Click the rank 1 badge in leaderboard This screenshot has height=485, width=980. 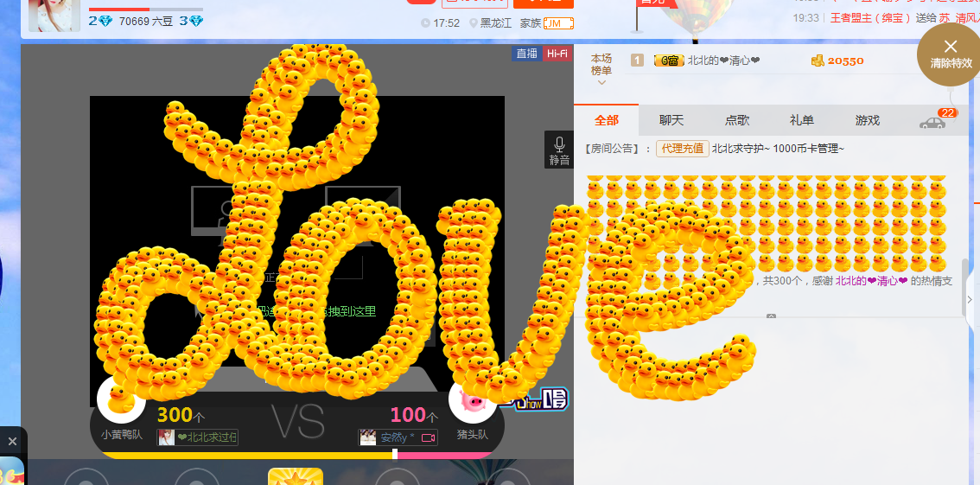click(x=637, y=61)
